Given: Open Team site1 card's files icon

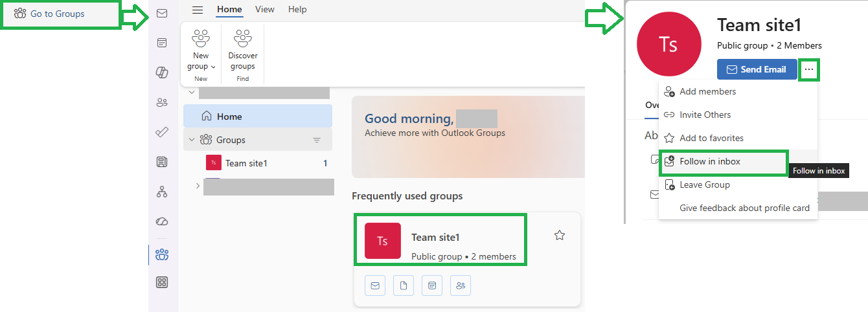Looking at the screenshot, I should [404, 285].
